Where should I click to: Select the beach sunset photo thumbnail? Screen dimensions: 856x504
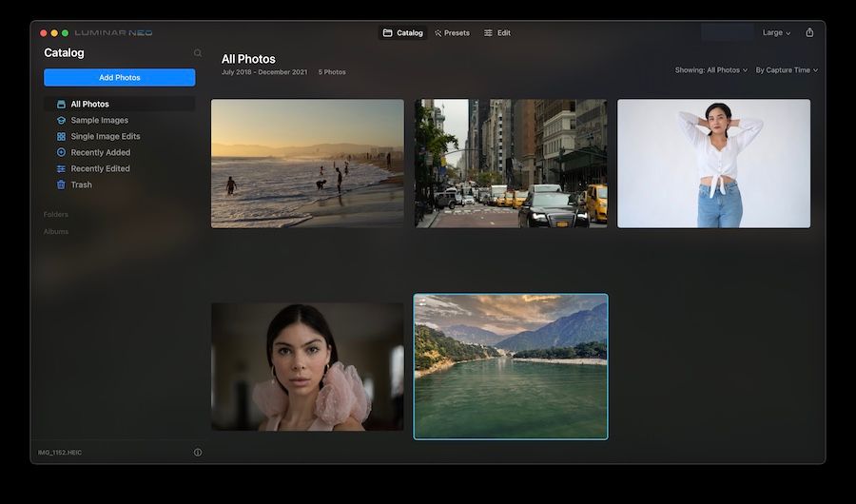point(307,163)
